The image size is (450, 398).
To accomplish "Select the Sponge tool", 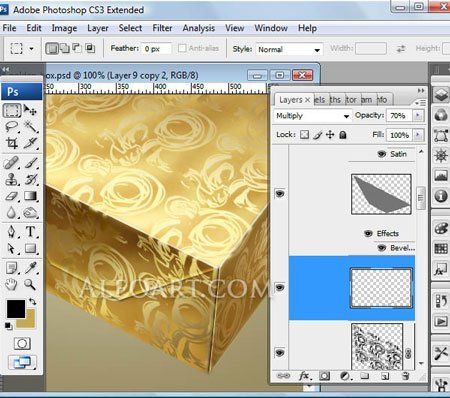I will 30,213.
